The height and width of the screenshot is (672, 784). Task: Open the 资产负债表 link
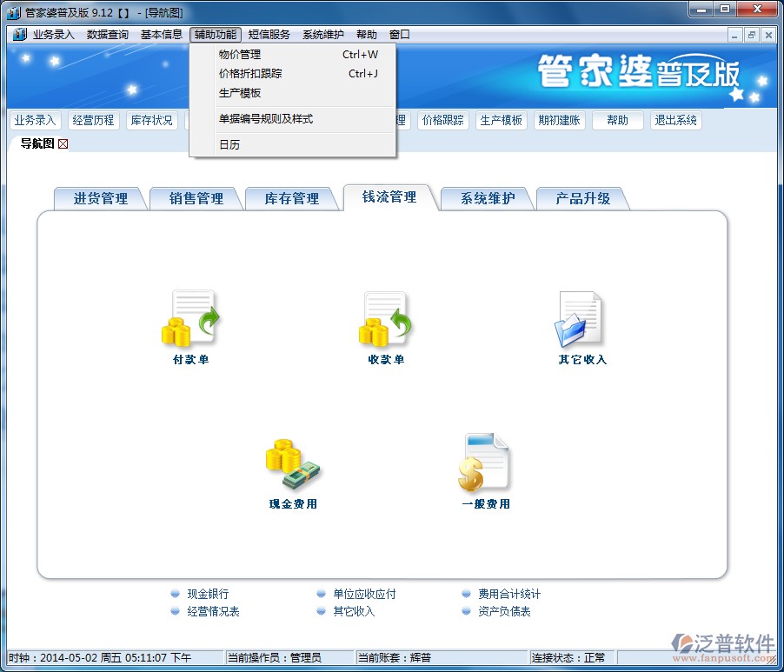(x=504, y=611)
